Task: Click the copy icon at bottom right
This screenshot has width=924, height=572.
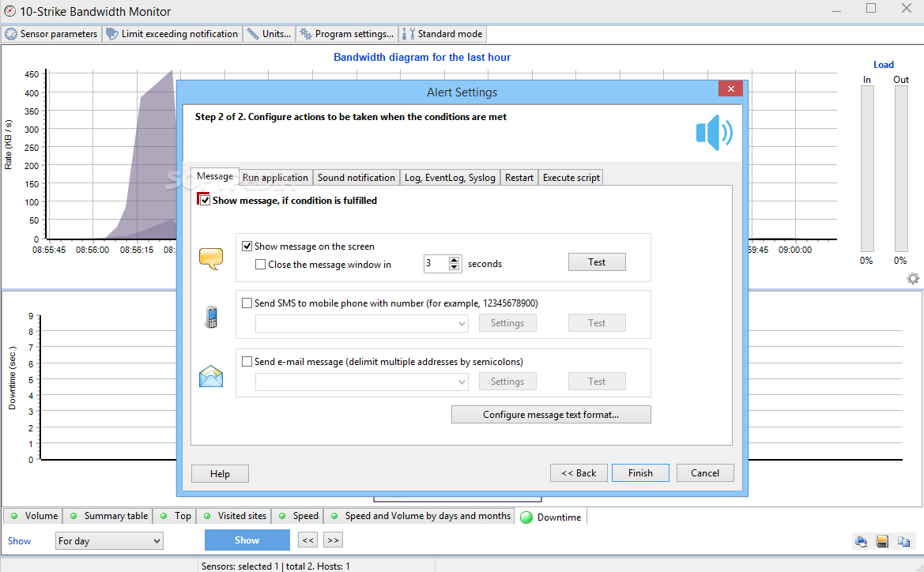Action: pos(903,541)
